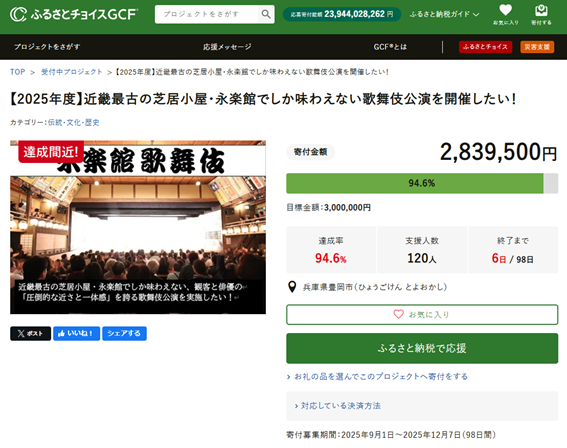Click 兵庫県豊岡市 location text
The height and width of the screenshot is (448, 567).
coord(375,287)
